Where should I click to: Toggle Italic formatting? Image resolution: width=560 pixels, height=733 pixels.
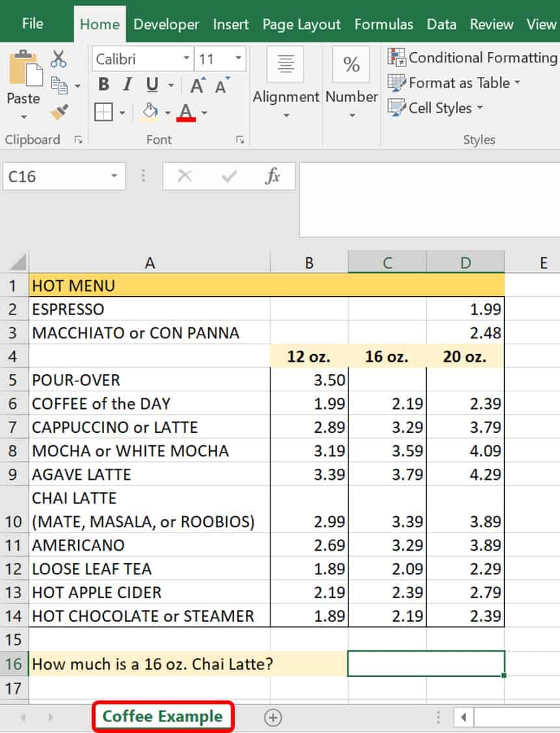(x=127, y=84)
